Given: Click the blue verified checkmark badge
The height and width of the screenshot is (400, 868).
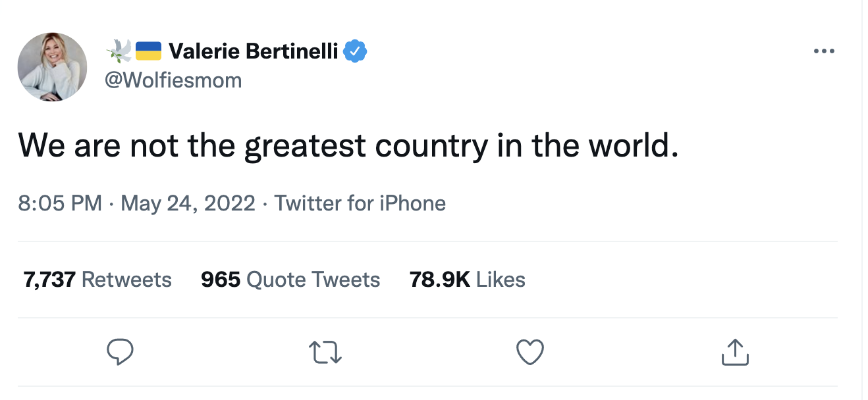Looking at the screenshot, I should (x=356, y=51).
